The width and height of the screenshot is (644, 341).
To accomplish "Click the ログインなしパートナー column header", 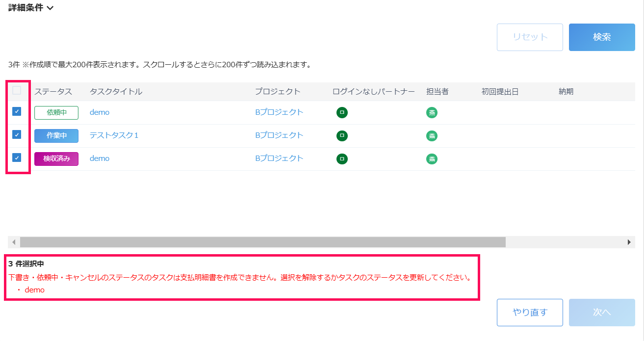I will pos(374,92).
